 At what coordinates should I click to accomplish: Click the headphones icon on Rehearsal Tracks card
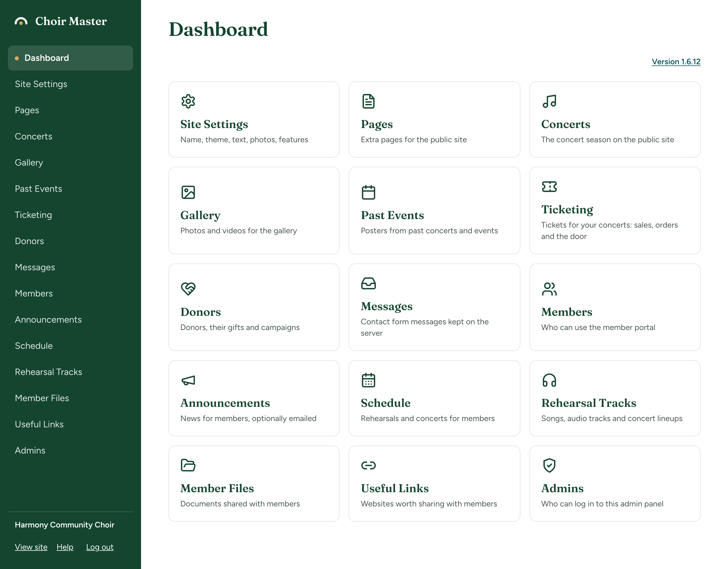click(x=549, y=380)
